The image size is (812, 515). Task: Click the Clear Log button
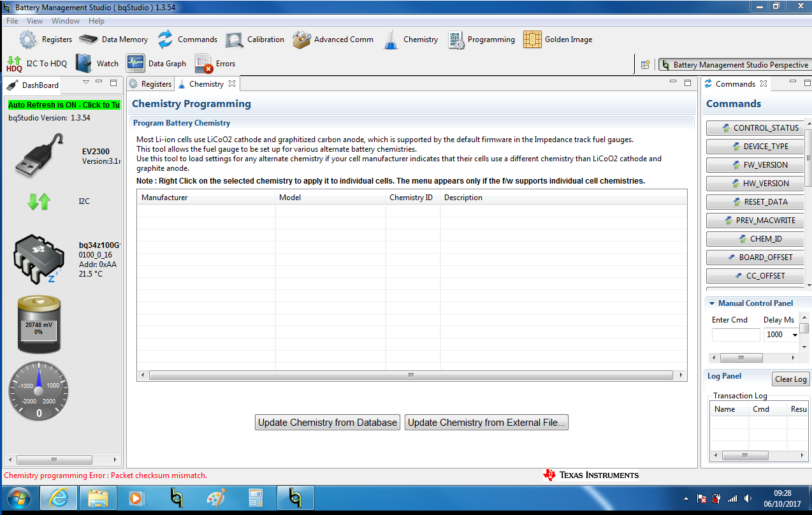tap(790, 379)
